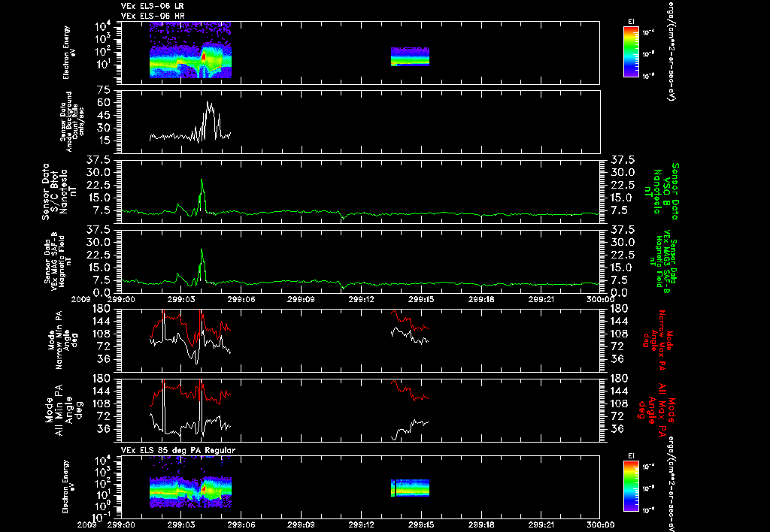Click the color bar beside the 85 deg PA spectrogram

coord(631,487)
